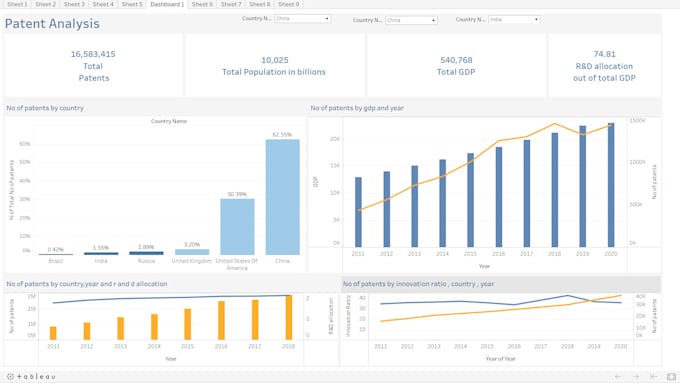The image size is (680, 383).
Task: Click the 2014 orange patents bar
Action: coord(154,327)
